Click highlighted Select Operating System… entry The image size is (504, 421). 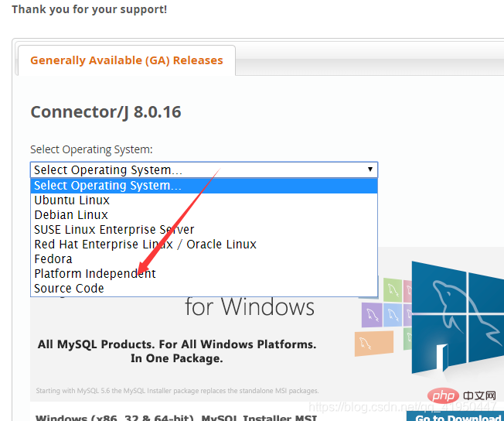(204, 186)
